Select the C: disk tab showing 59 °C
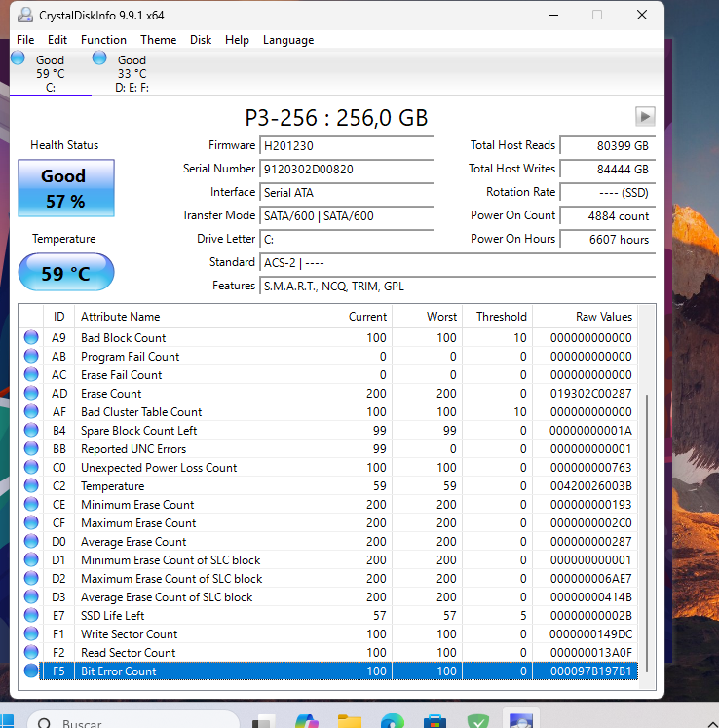The width and height of the screenshot is (719, 728). [51, 73]
